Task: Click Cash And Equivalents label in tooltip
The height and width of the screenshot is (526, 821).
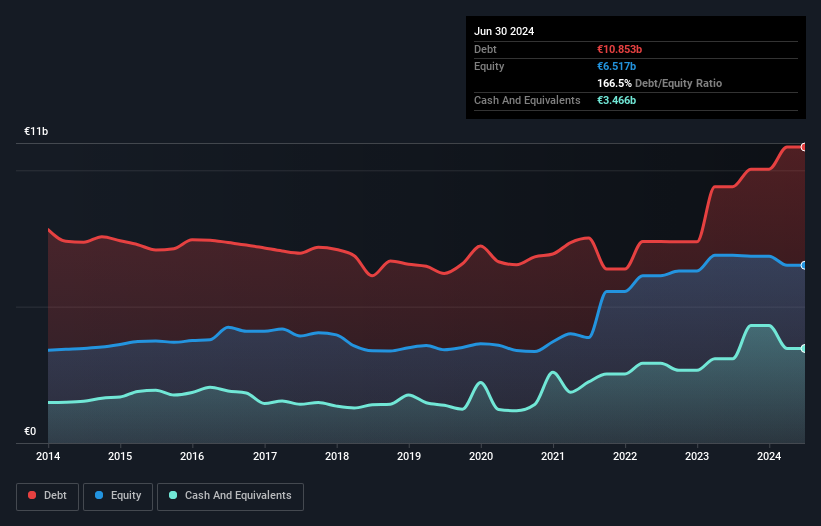Action: [x=527, y=100]
